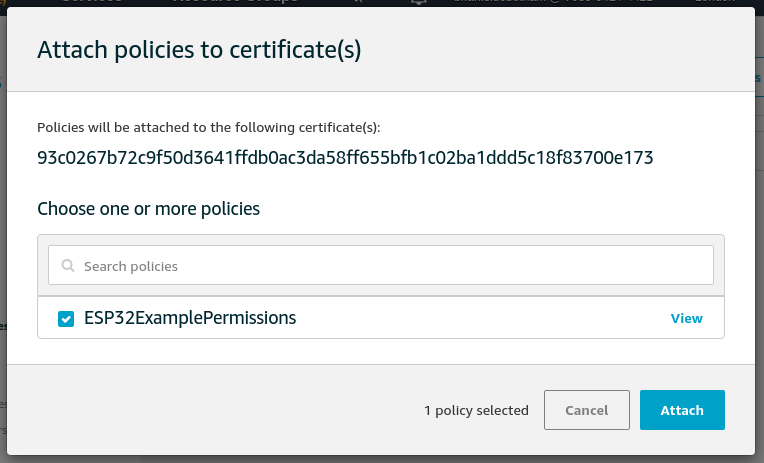Click the pin shortcut icon in top bar
Image resolution: width=764 pixels, height=463 pixels.
(x=358, y=2)
